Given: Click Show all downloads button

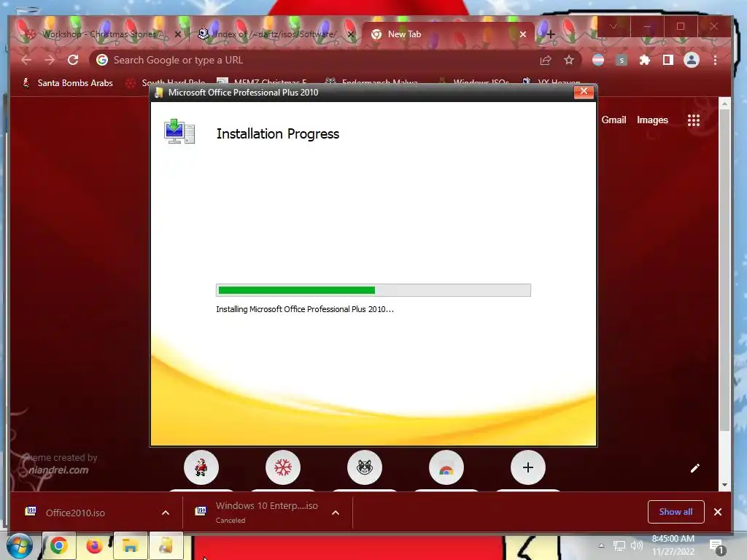Looking at the screenshot, I should click(x=676, y=512).
